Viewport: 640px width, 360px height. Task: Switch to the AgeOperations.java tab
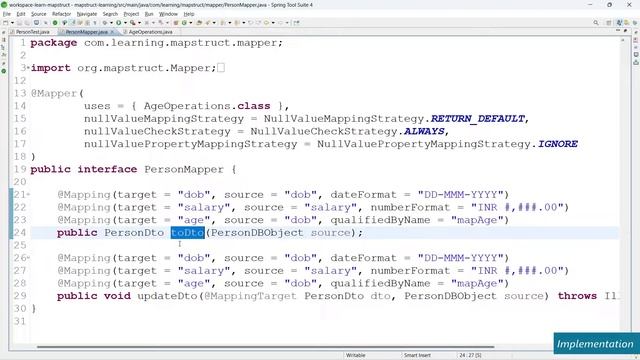pos(150,32)
